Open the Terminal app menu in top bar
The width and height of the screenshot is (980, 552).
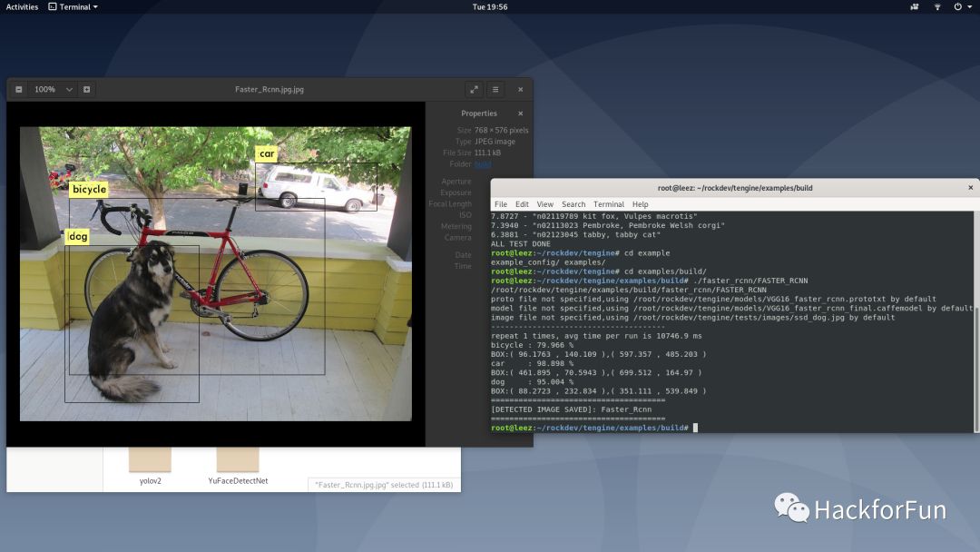click(73, 7)
